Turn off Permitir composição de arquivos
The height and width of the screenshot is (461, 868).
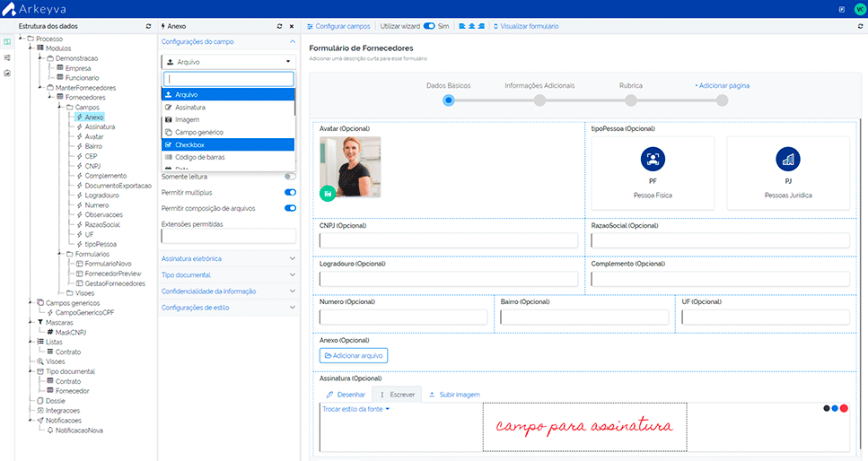click(290, 208)
